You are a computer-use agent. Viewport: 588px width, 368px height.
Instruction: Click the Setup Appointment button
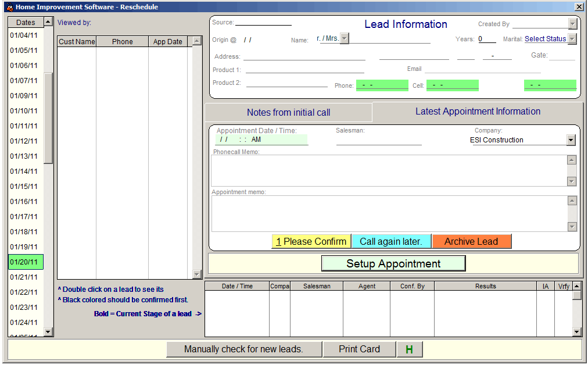pos(393,263)
